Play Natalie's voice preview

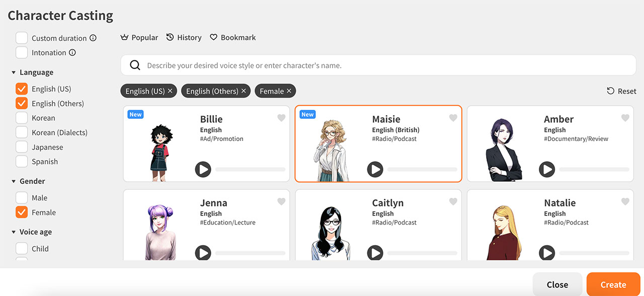click(x=547, y=253)
